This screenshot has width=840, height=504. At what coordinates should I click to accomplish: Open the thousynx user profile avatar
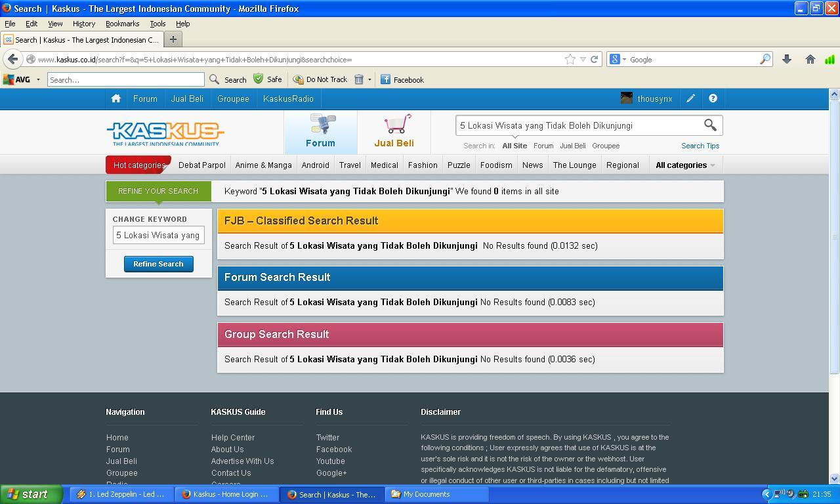627,98
